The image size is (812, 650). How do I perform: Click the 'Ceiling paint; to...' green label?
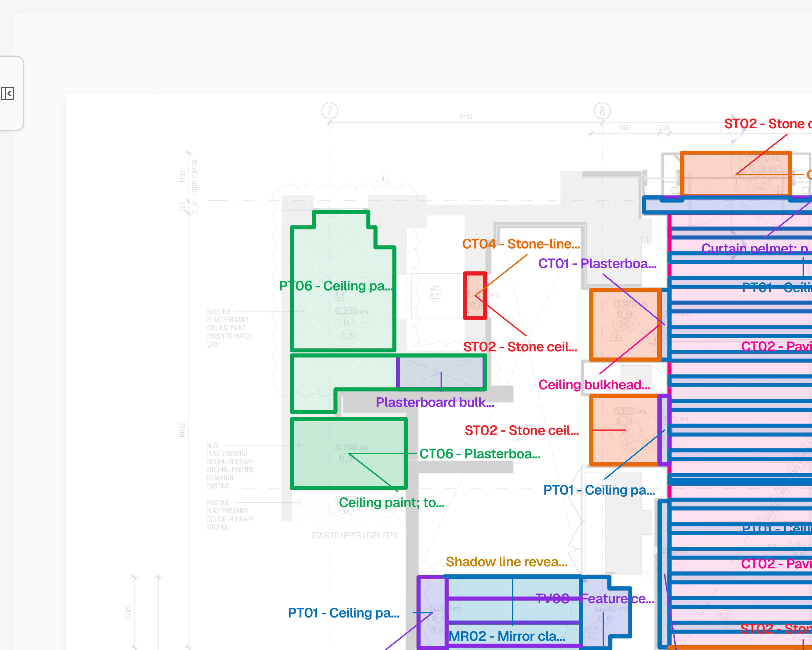tap(392, 503)
